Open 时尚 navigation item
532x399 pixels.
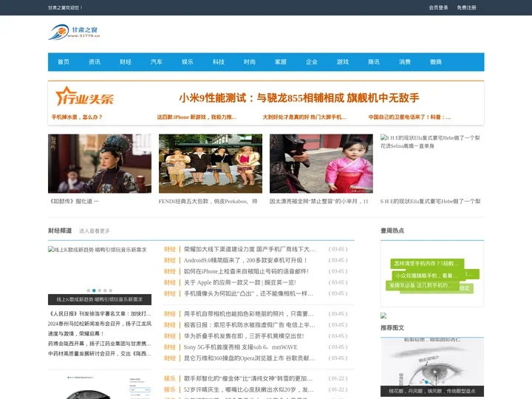(x=250, y=62)
